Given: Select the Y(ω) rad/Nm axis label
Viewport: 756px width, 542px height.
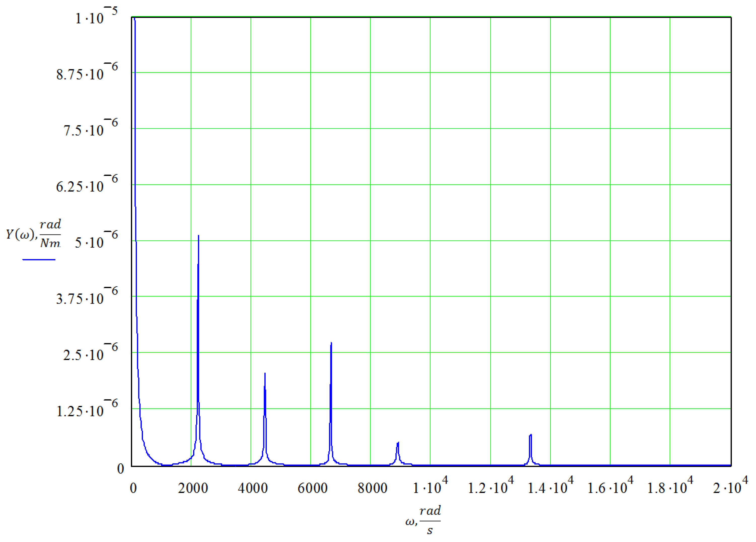Looking at the screenshot, I should [34, 234].
